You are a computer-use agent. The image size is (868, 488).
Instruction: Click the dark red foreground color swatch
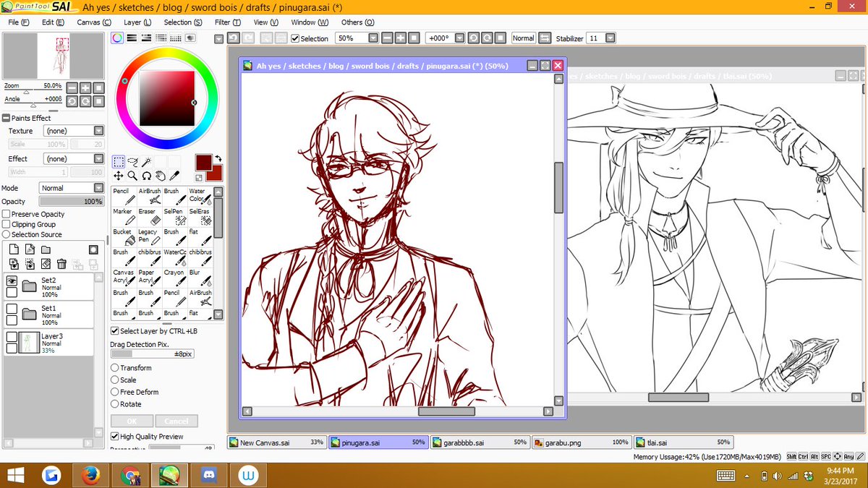point(203,162)
